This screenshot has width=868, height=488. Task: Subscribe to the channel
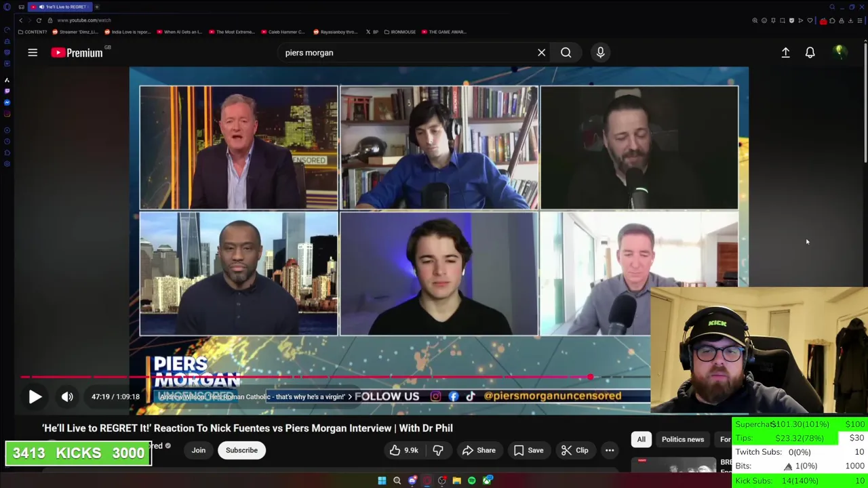click(241, 450)
